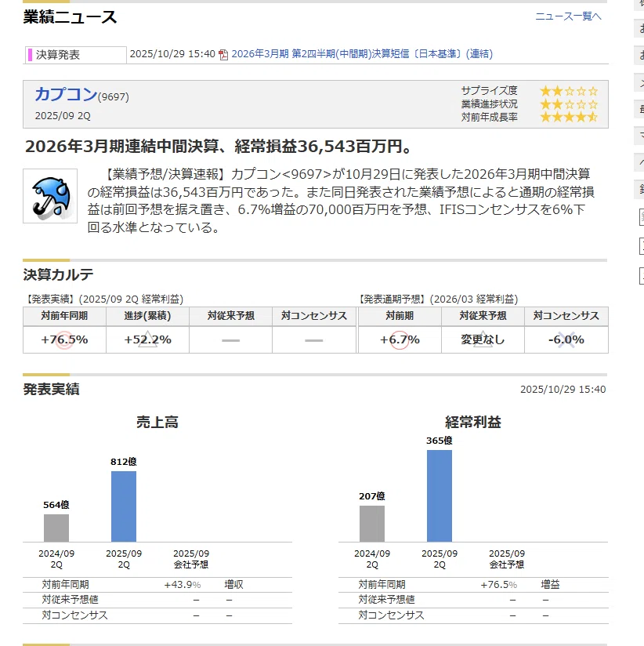Click the 対前年成長率 star rating
This screenshot has width=644, height=646.
(x=569, y=118)
